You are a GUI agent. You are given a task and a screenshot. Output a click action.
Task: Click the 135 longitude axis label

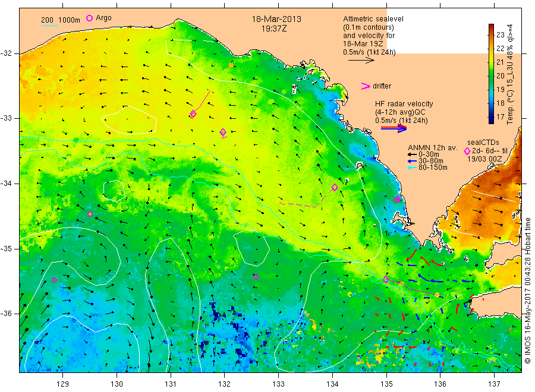[386, 384]
